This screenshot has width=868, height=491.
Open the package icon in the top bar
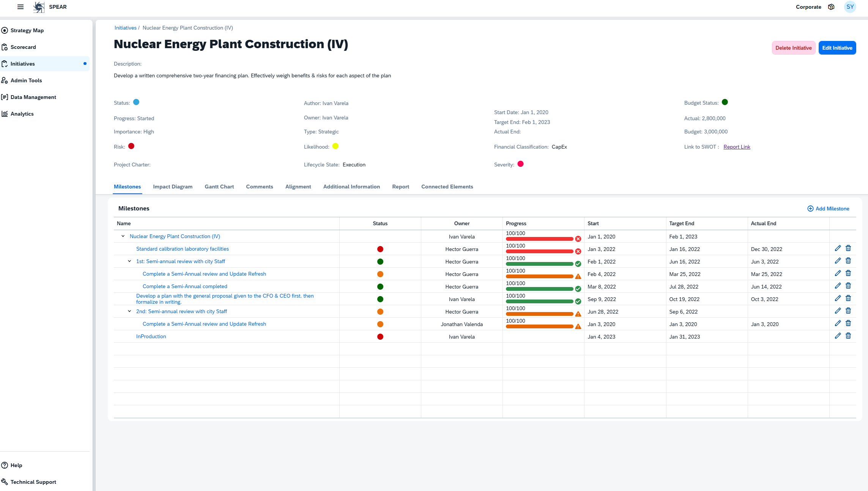[831, 7]
